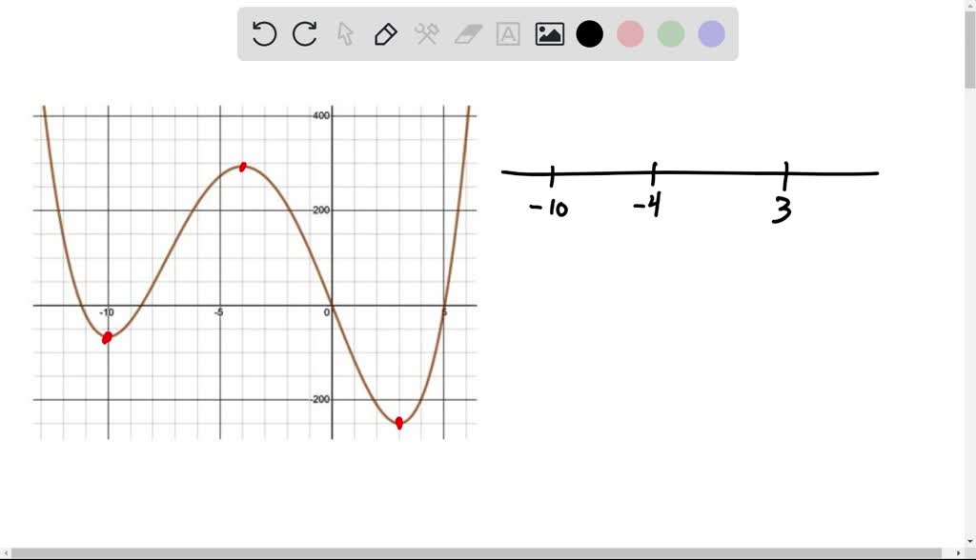Click the undo arrow icon

[x=265, y=33]
